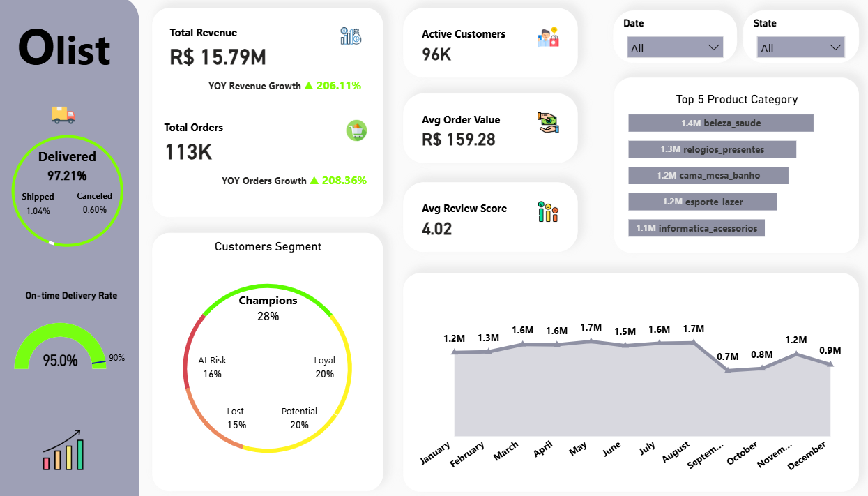868x496 pixels.
Task: Select the Lost 15% segment label
Action: click(x=236, y=418)
